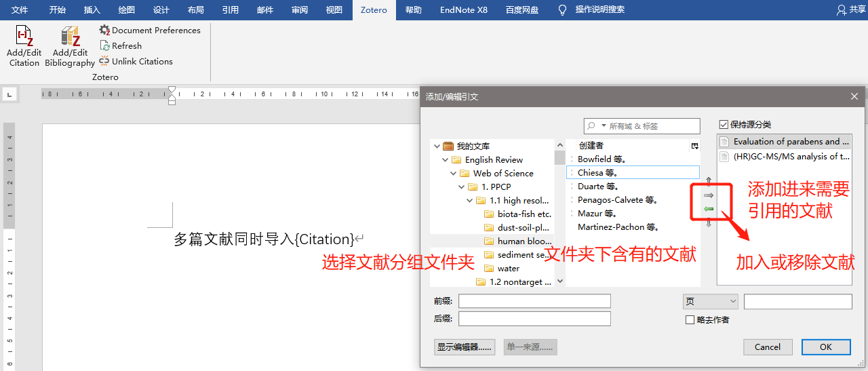The image size is (868, 371).
Task: Switch to the 审阅 ribbon tab
Action: pyautogui.click(x=300, y=10)
